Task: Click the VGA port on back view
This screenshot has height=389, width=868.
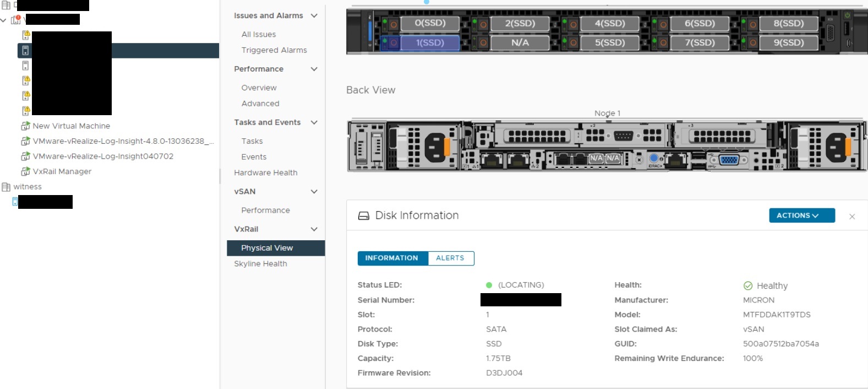Action: pos(729,160)
